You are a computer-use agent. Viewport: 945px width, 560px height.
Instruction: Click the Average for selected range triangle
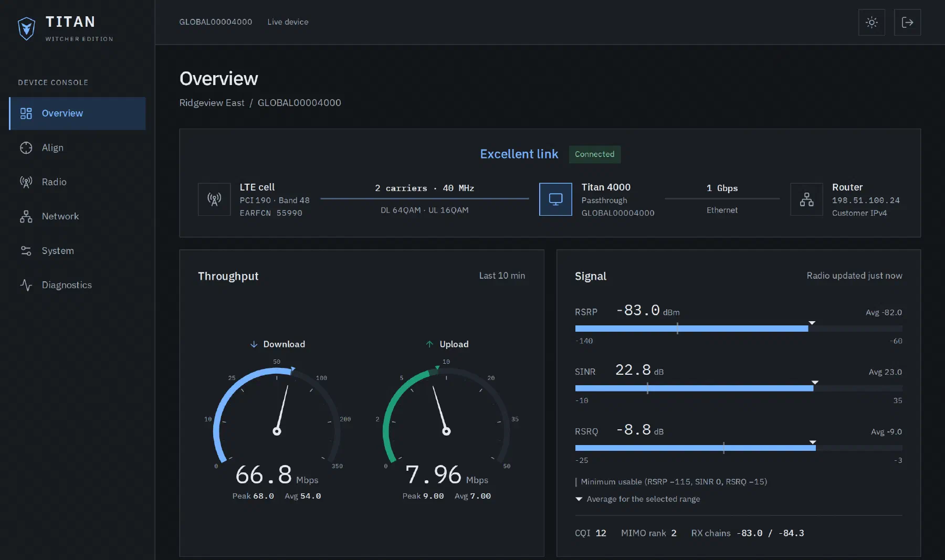tap(579, 499)
